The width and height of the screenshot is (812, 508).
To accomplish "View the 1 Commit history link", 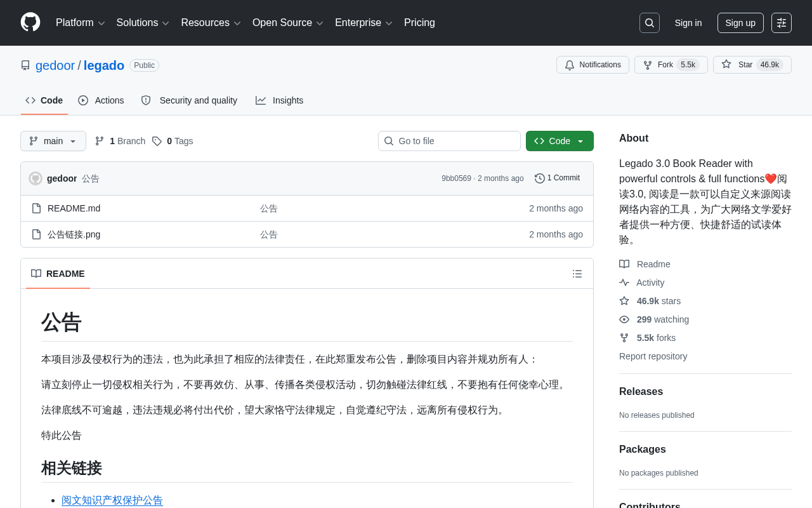I will tap(558, 178).
